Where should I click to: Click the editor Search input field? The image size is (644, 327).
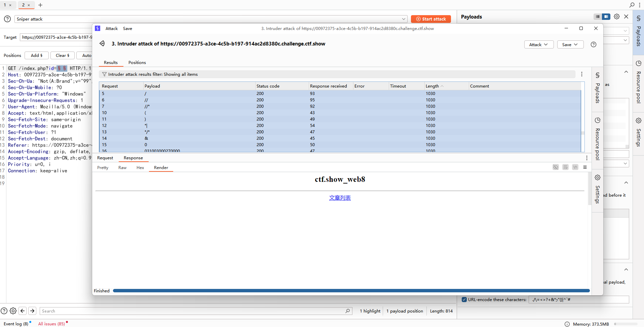tap(192, 311)
